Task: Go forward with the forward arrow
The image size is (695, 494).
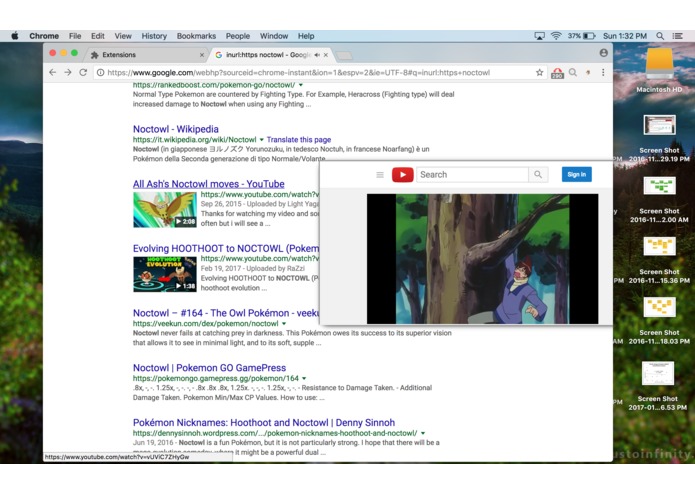Action: 68,72
